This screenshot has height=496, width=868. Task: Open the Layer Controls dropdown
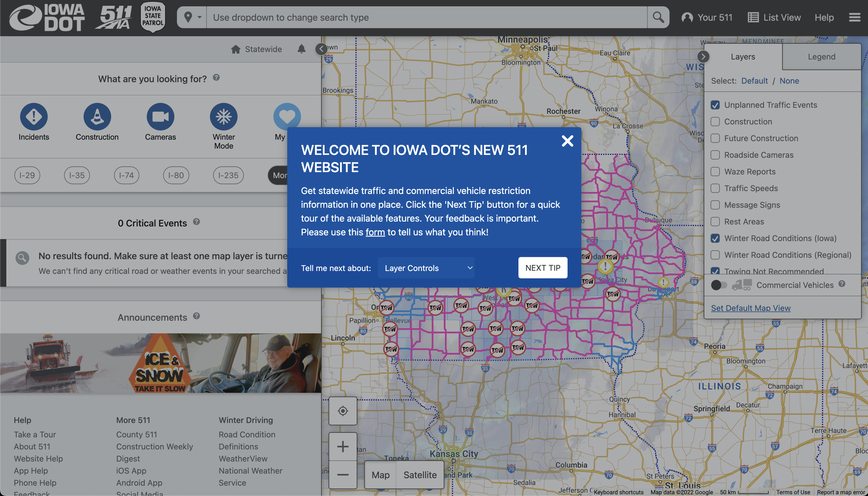(x=426, y=268)
